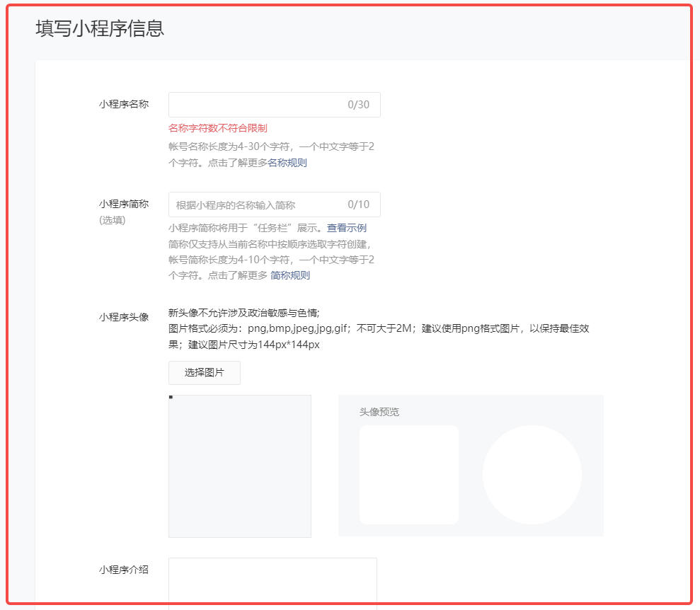Click the 头像预览 caption
The height and width of the screenshot is (610, 700).
(379, 412)
